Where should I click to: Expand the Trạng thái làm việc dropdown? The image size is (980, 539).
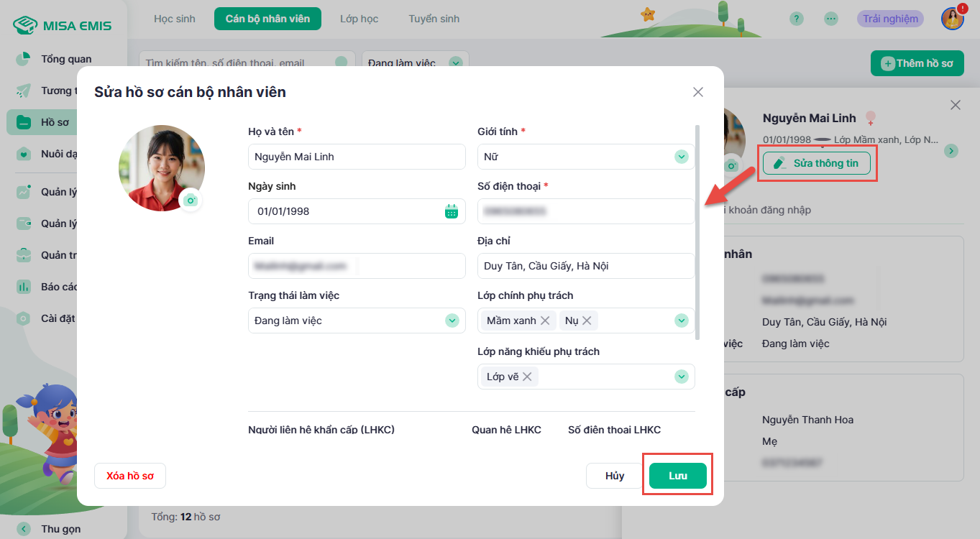tap(452, 321)
